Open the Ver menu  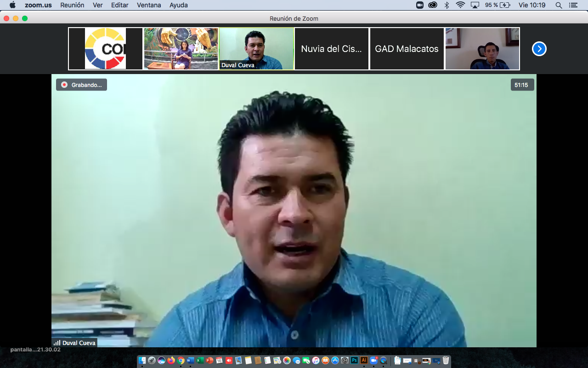(97, 5)
